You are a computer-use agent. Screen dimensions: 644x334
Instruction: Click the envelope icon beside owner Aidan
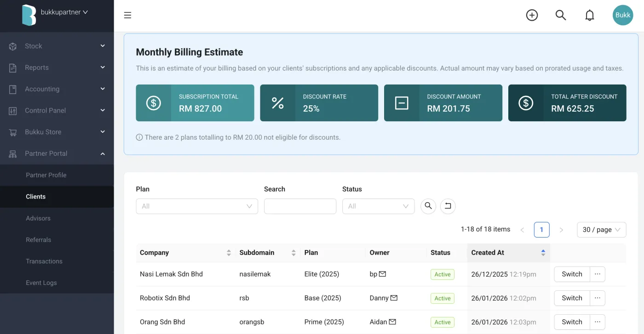[x=392, y=322]
